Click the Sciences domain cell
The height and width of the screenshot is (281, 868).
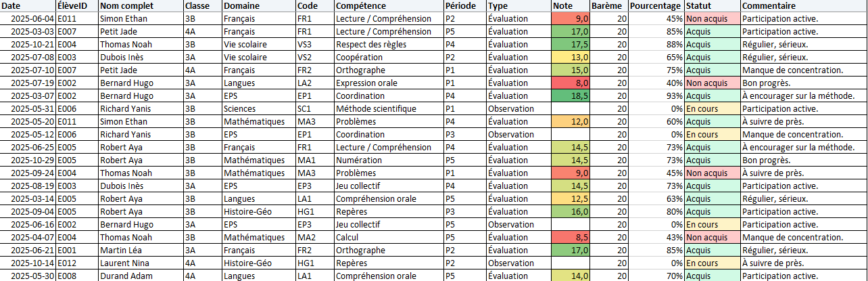(258, 109)
